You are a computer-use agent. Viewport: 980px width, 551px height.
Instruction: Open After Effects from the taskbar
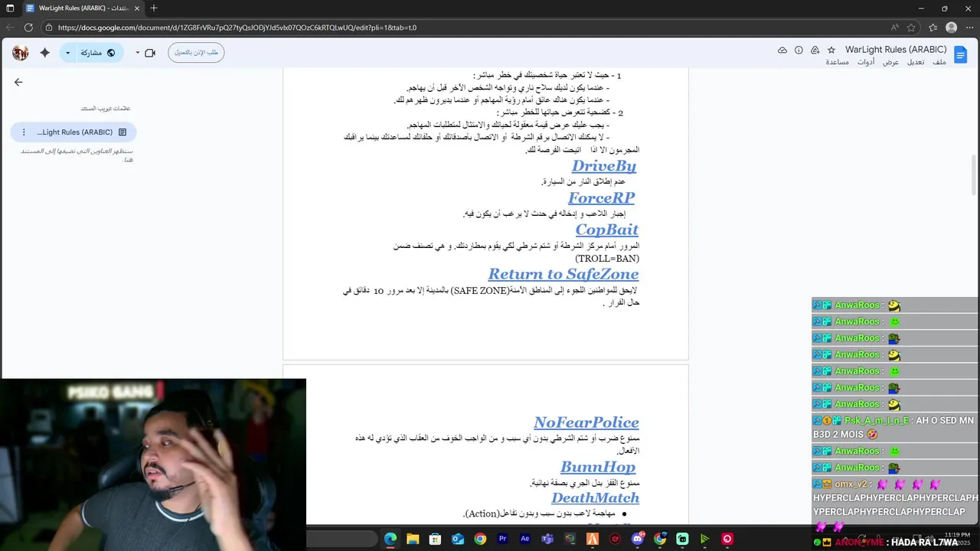(x=525, y=539)
